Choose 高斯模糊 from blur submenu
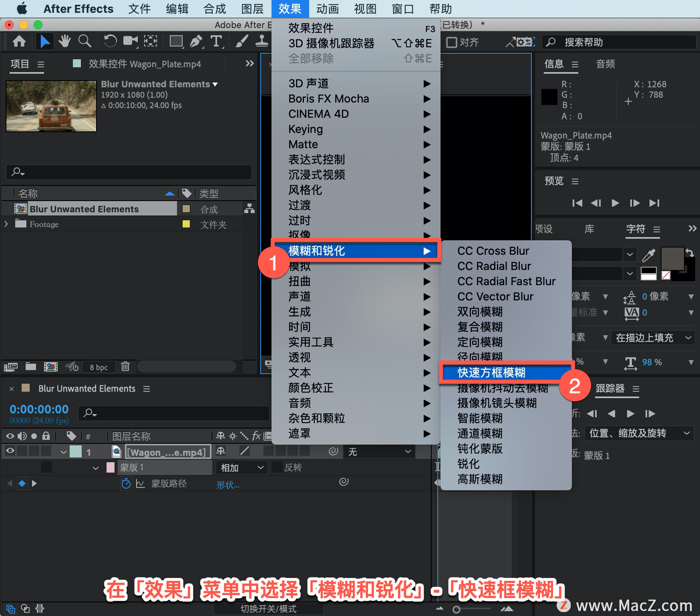The width and height of the screenshot is (700, 616). click(506, 479)
